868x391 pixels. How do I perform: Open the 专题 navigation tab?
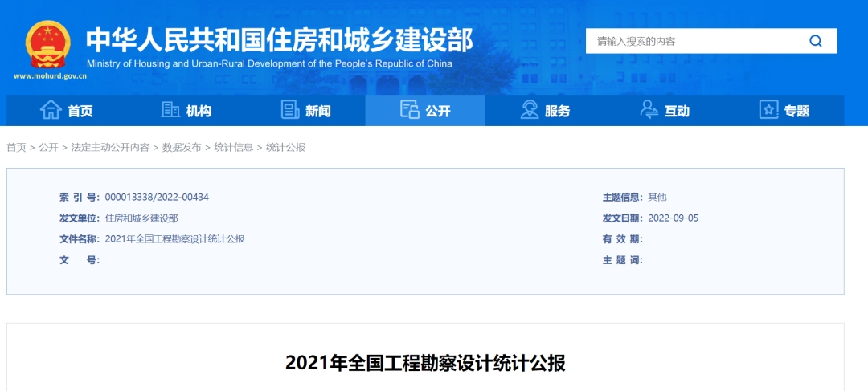784,111
